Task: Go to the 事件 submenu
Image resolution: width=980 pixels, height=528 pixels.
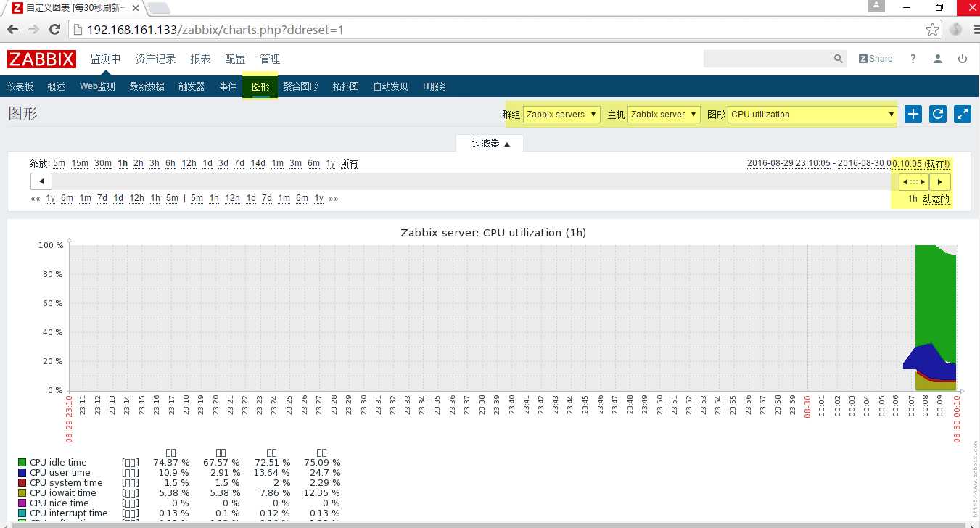Action: [x=228, y=86]
